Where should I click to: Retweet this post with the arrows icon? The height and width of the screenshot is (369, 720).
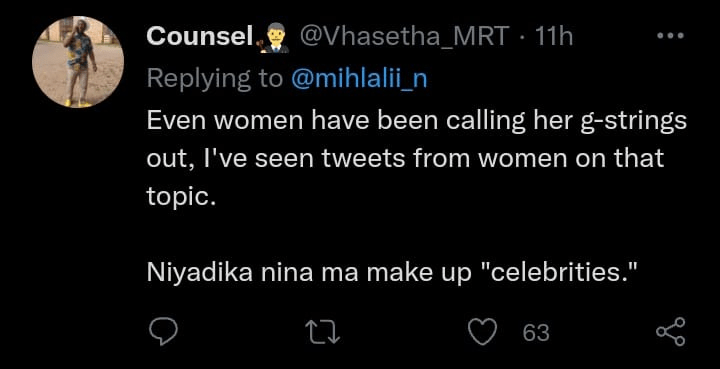click(x=323, y=332)
